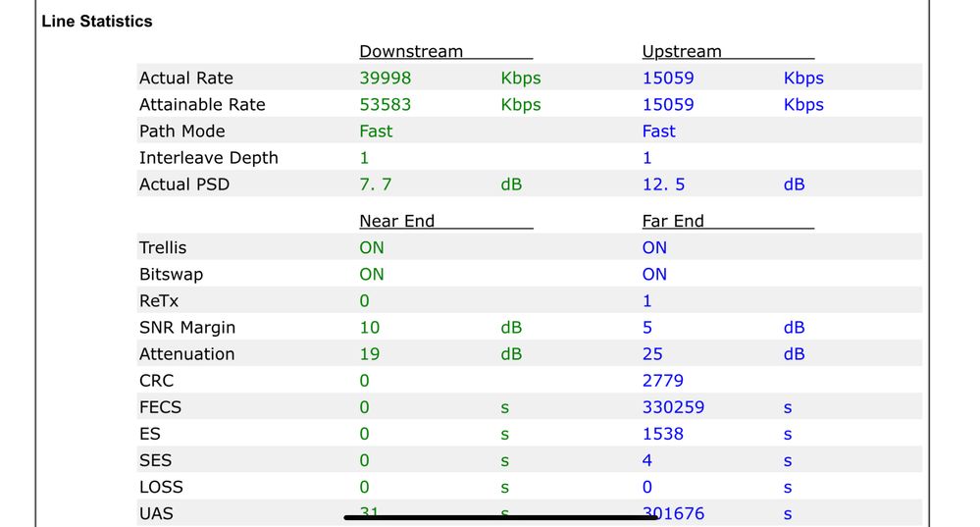Click the far end Bitswap ON value

tap(654, 275)
